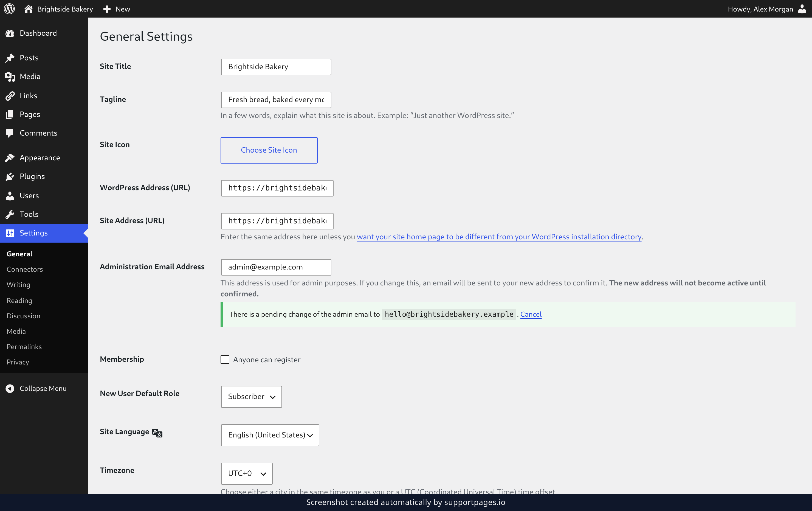
Task: Open the WordPress installation directory help link
Action: (499, 237)
